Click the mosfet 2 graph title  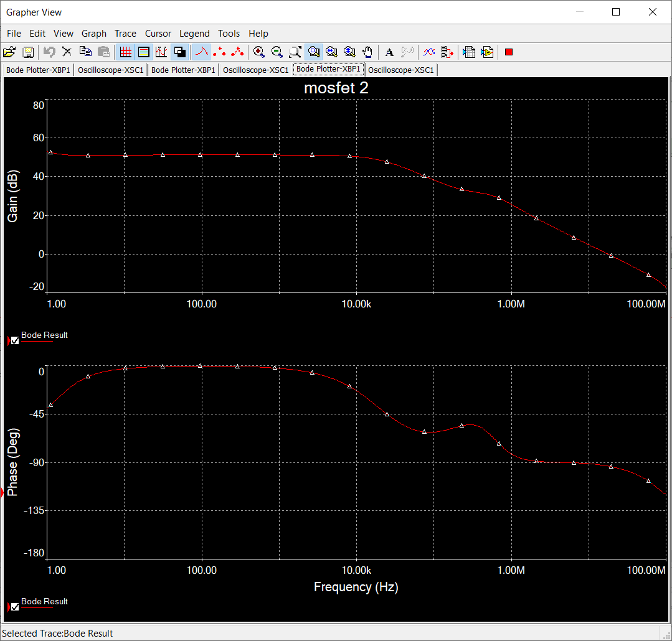[x=336, y=88]
